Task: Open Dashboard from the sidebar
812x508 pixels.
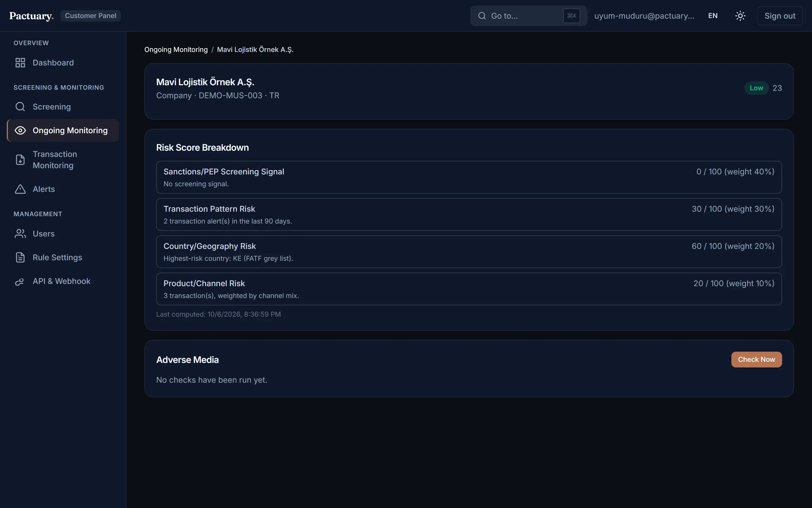Action: 63,62
